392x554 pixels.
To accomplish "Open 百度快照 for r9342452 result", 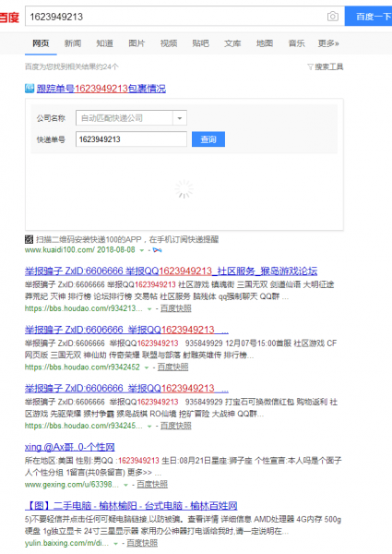I will pyautogui.click(x=172, y=367).
